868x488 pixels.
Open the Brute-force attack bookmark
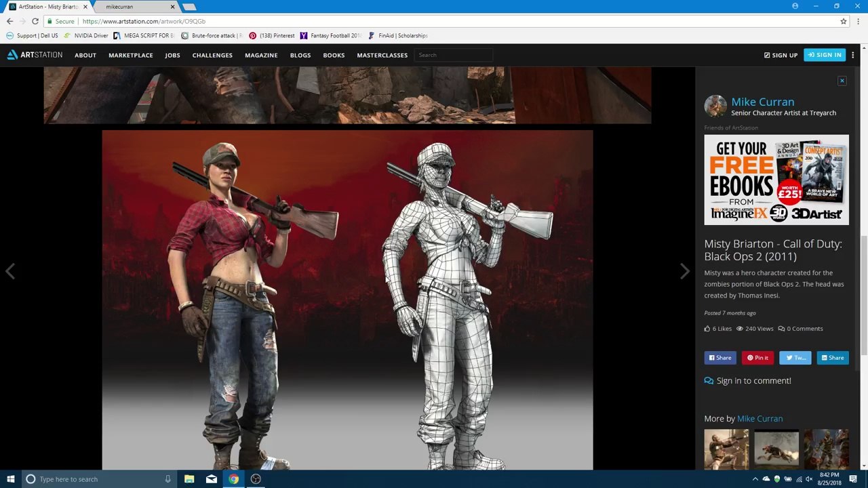(x=211, y=35)
